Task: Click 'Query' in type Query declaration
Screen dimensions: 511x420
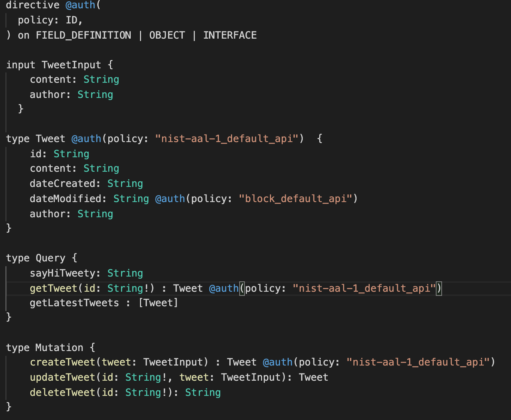Action: tap(50, 258)
